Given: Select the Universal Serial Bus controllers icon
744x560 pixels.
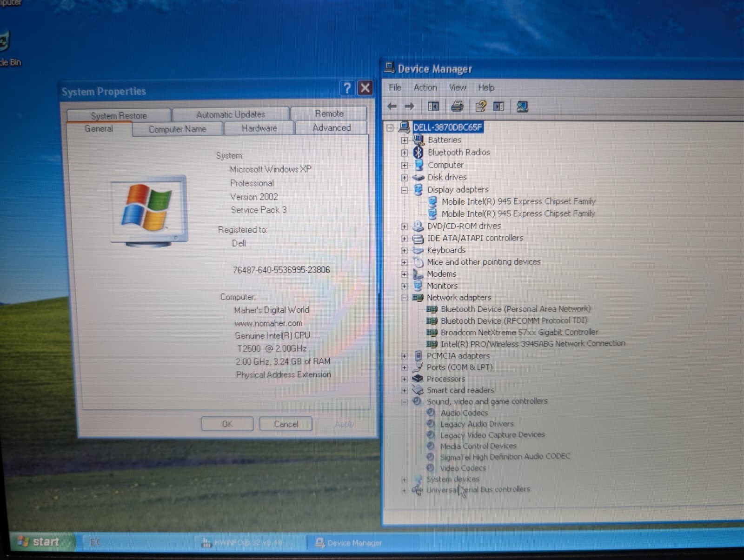Looking at the screenshot, I should click(418, 489).
